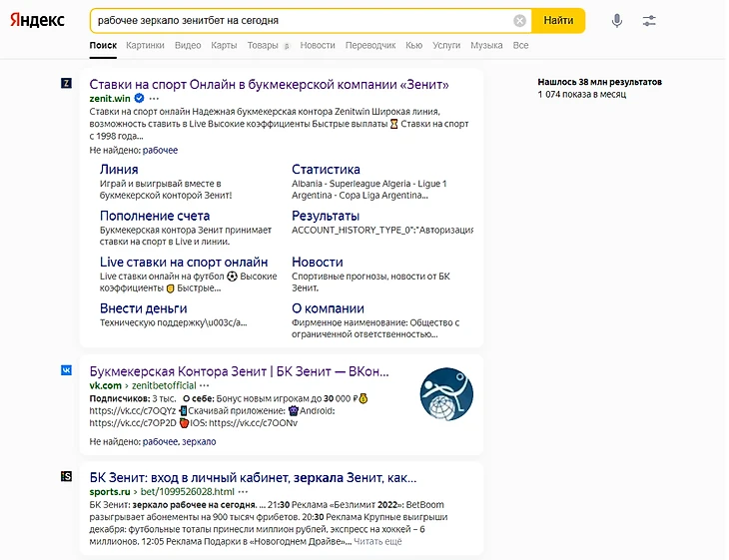Click the bet/1099526028.html path link
Image resolution: width=729 pixels, height=560 pixels.
click(188, 492)
